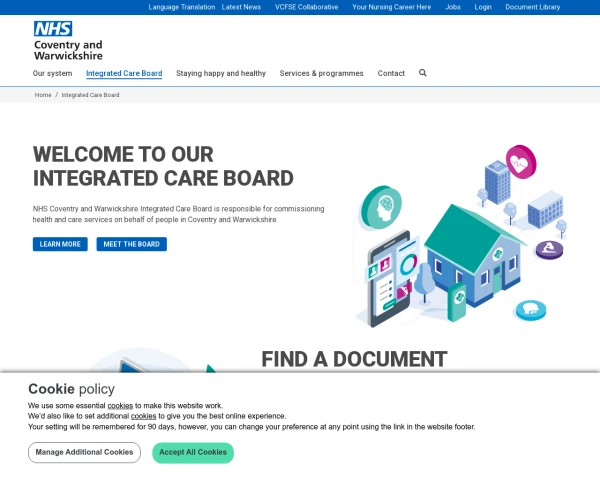Click the teal house illustration
600x480 pixels.
coord(474,254)
